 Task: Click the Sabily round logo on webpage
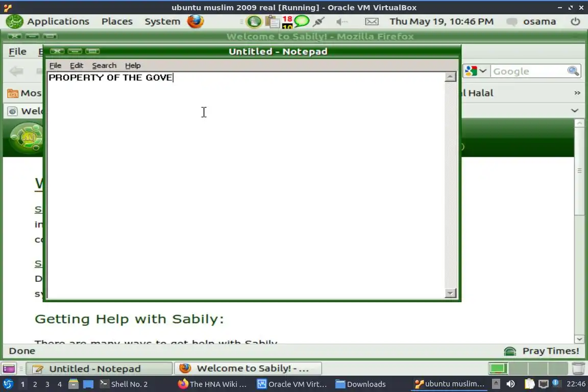point(28,138)
